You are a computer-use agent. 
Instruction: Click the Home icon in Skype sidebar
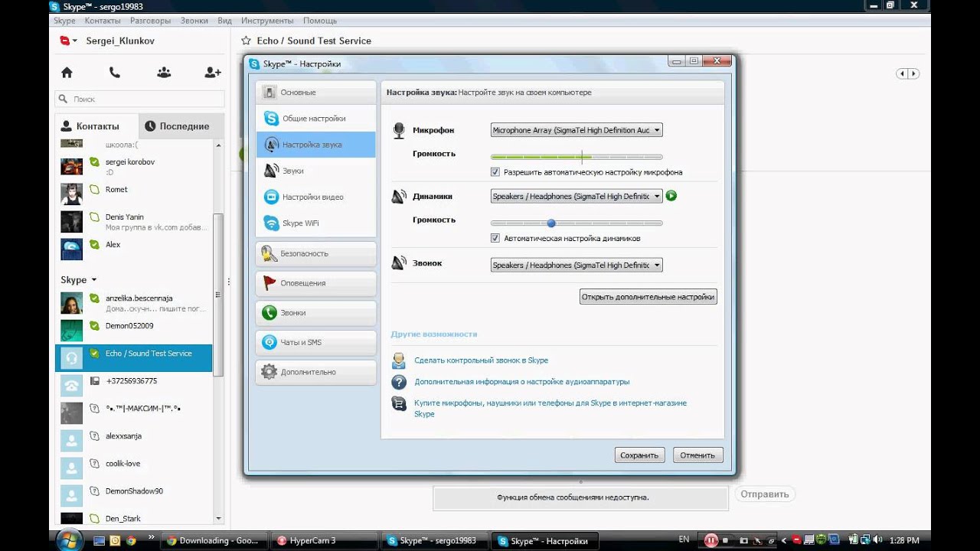coord(67,73)
